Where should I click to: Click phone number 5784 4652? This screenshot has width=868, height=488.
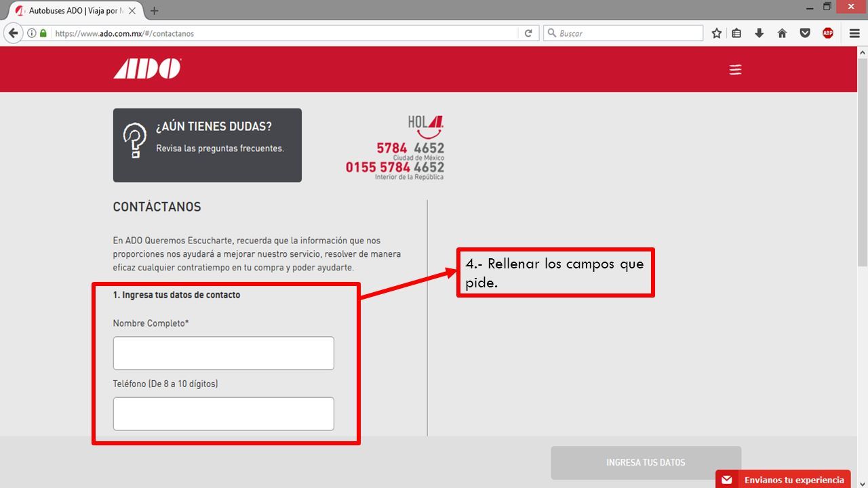tap(410, 148)
